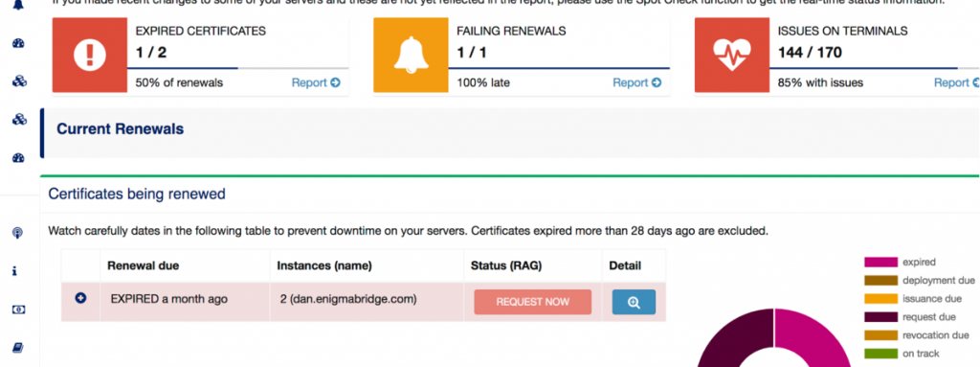The height and width of the screenshot is (367, 980).
Task: Click the 100% late text
Action: [x=483, y=82]
